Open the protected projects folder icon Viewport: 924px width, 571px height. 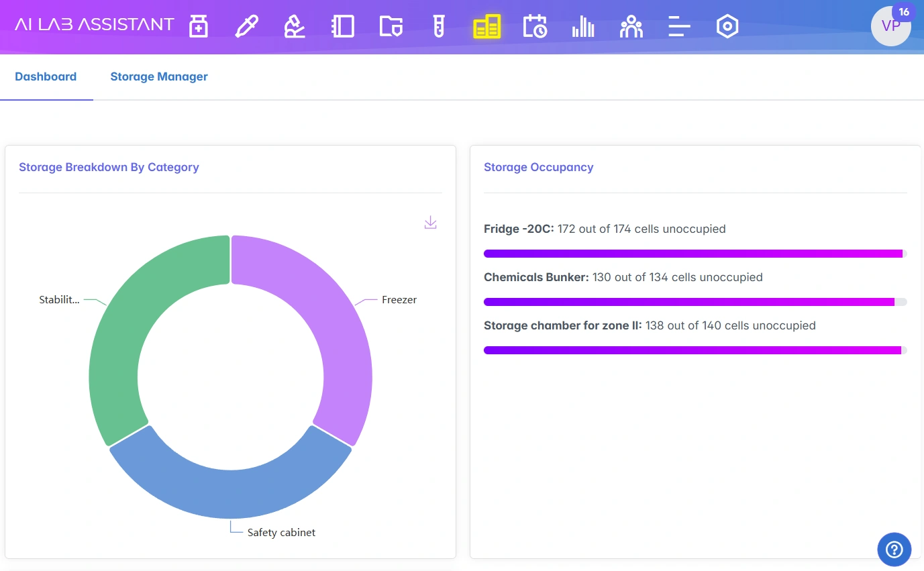pos(391,26)
